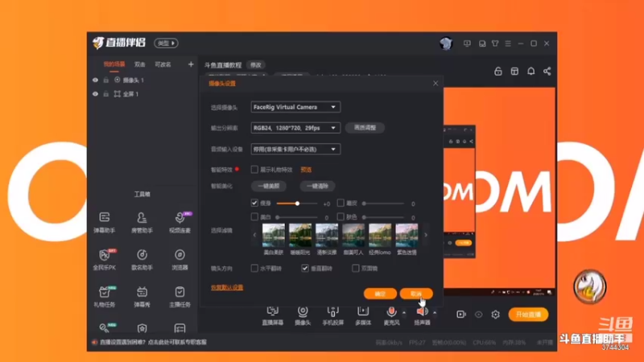Add a 手机投屏 phone mirroring source
This screenshot has width=644, height=362.
coord(332,315)
